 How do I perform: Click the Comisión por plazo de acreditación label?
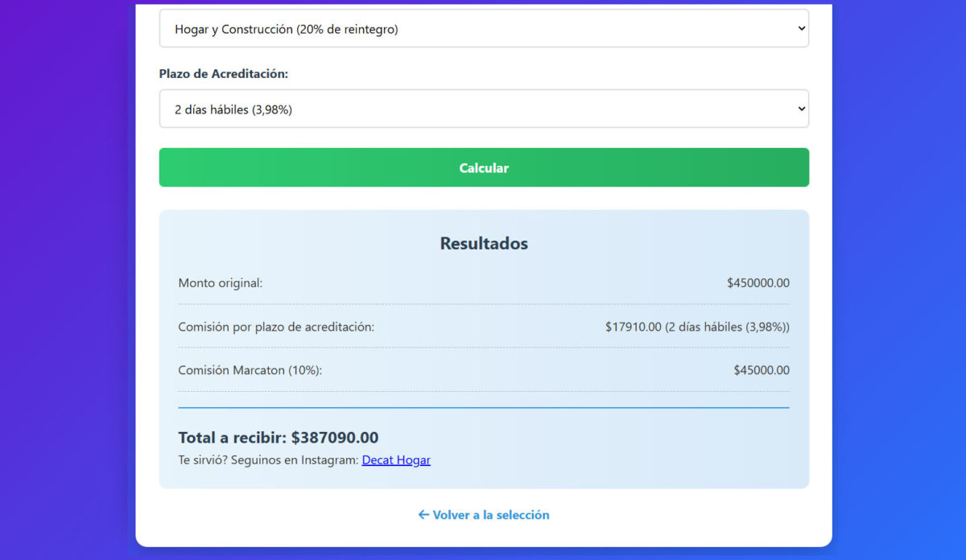[276, 327]
